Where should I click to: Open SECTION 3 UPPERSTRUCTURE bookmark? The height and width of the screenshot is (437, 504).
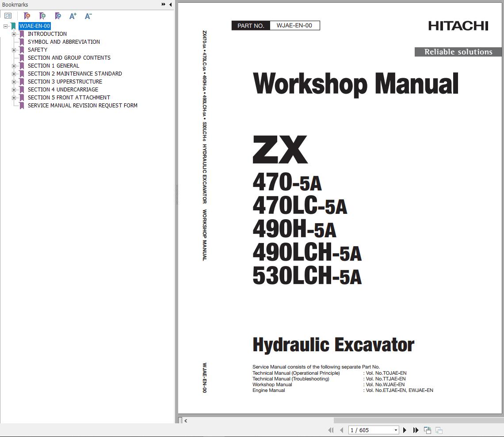pos(65,82)
